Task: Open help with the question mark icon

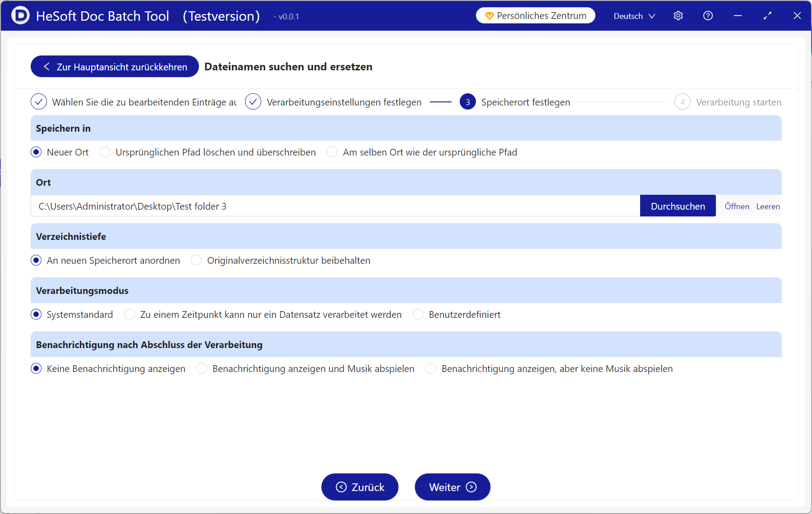Action: pos(708,16)
